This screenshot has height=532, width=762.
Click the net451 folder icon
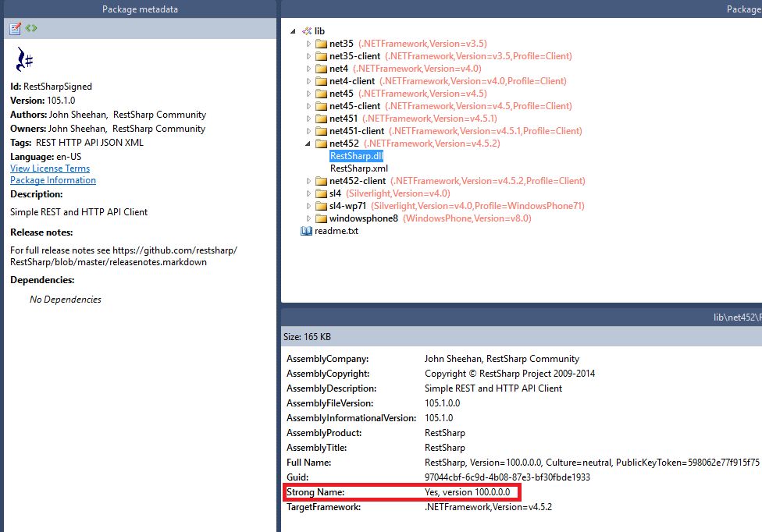tap(321, 119)
